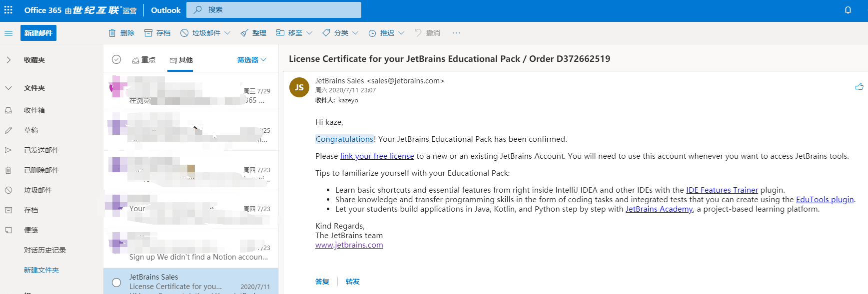Viewport: 868px width, 294px height.
Task: Open the JetBrains Academy link
Action: [659, 209]
